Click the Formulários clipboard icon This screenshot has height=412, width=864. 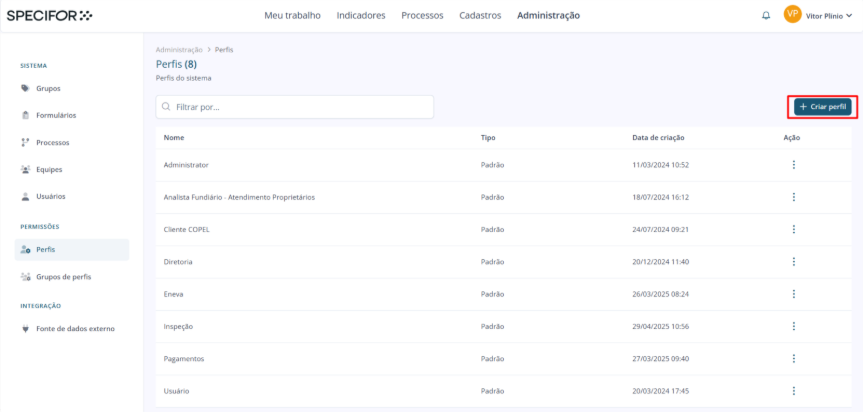click(25, 115)
